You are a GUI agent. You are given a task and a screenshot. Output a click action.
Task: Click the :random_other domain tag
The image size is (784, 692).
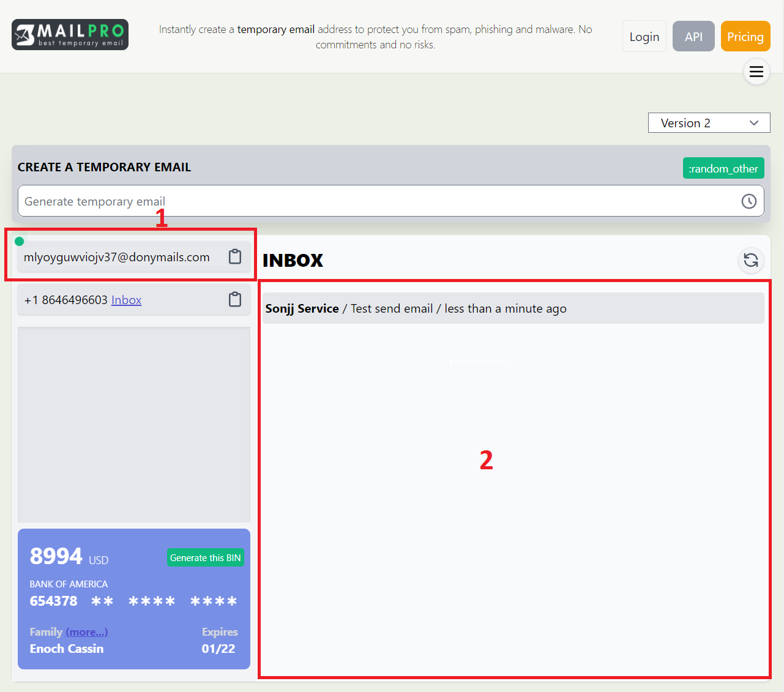[723, 168]
